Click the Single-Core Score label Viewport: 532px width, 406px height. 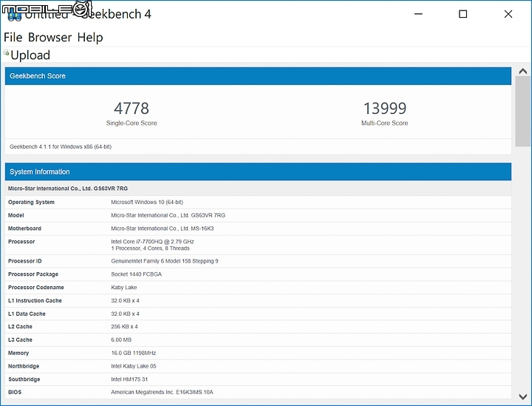[132, 123]
